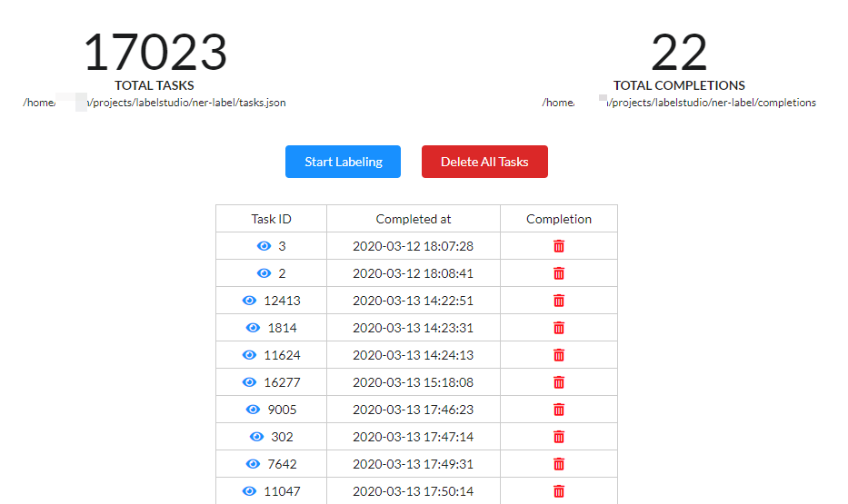The width and height of the screenshot is (848, 504).
Task: Click timestamp 2020-03-12 18:07:28
Action: pyautogui.click(x=414, y=246)
